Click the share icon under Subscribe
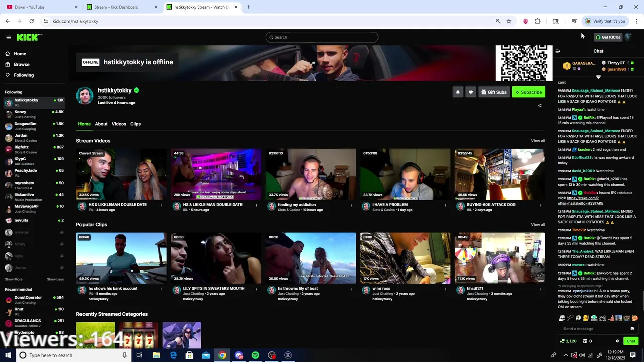644x362 pixels. (540, 106)
